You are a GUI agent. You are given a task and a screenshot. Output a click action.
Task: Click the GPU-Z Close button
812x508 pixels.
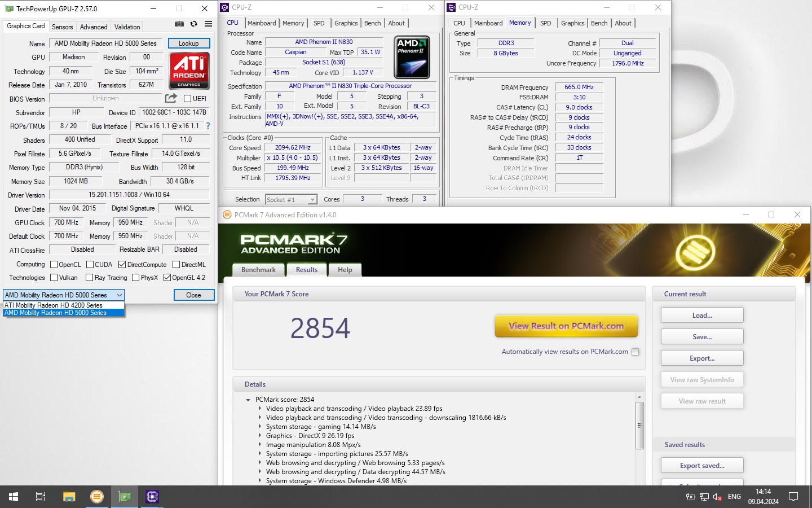pyautogui.click(x=193, y=295)
